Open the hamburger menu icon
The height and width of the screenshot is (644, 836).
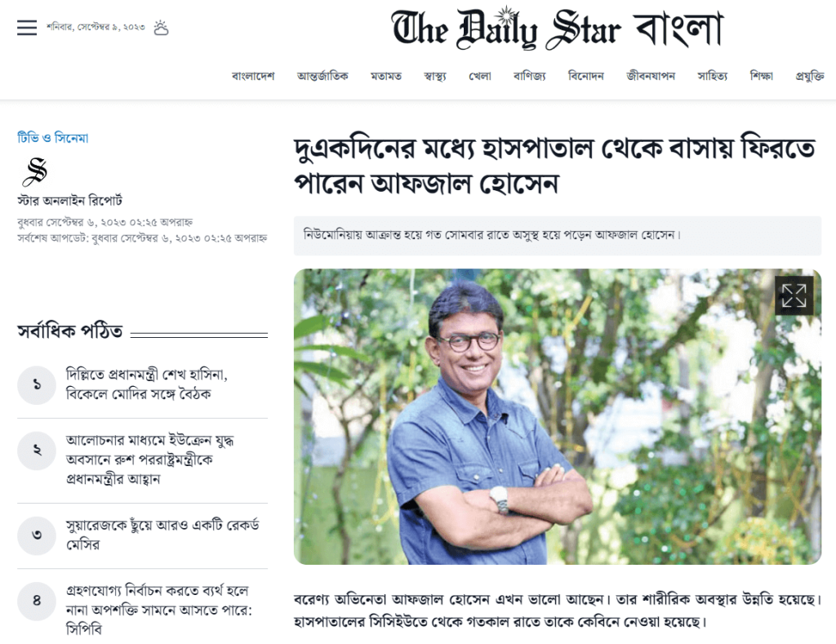27,27
